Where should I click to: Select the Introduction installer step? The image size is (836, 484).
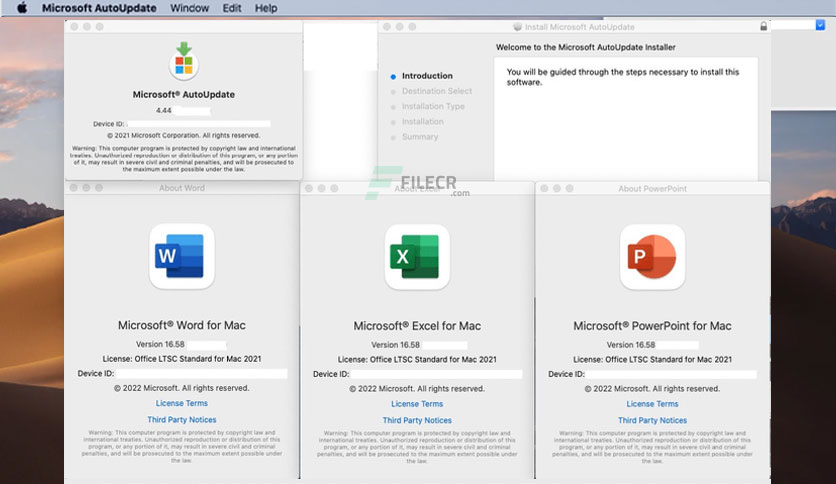click(x=427, y=76)
